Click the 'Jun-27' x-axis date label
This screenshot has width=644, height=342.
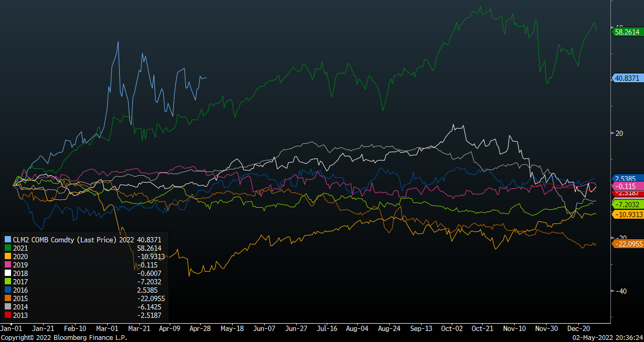[x=296, y=328]
